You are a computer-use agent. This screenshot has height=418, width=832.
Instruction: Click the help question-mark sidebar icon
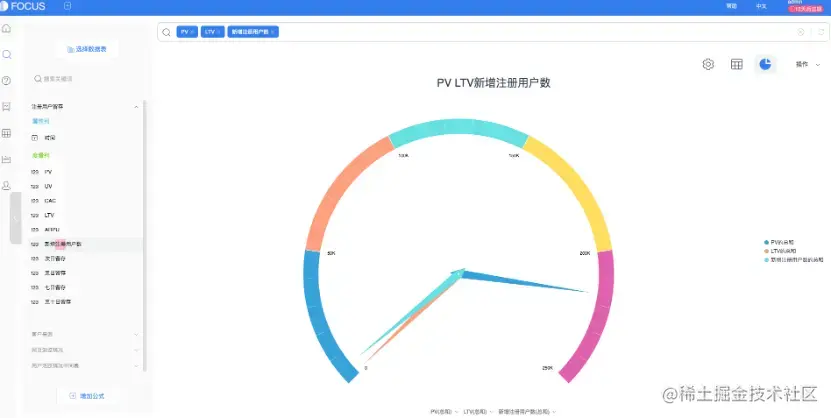coord(6,81)
